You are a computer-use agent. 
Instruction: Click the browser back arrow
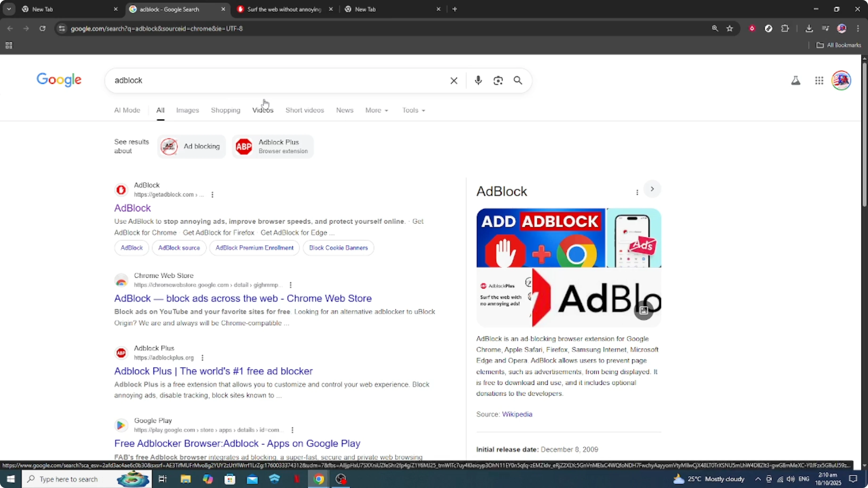(10, 29)
